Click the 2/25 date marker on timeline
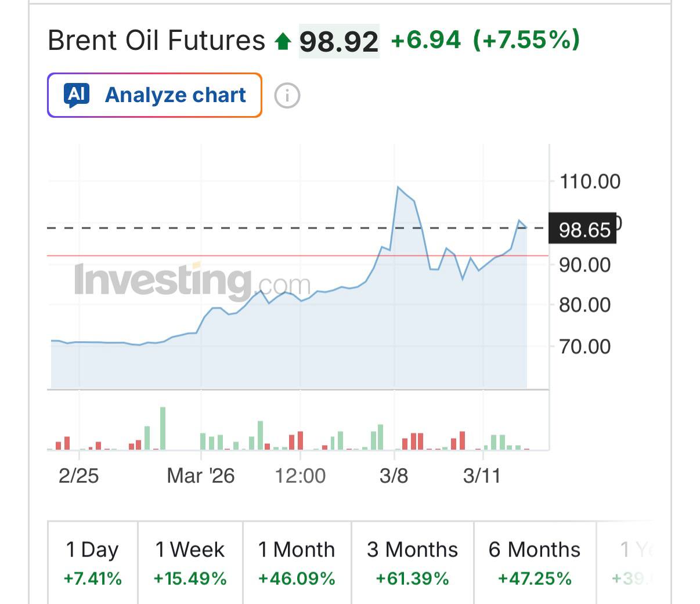The width and height of the screenshot is (700, 604). [78, 476]
